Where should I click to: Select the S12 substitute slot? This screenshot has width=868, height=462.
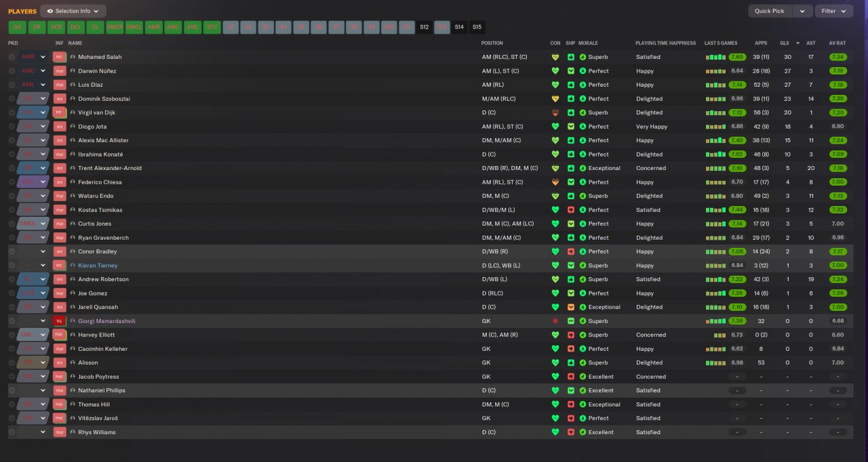click(424, 27)
